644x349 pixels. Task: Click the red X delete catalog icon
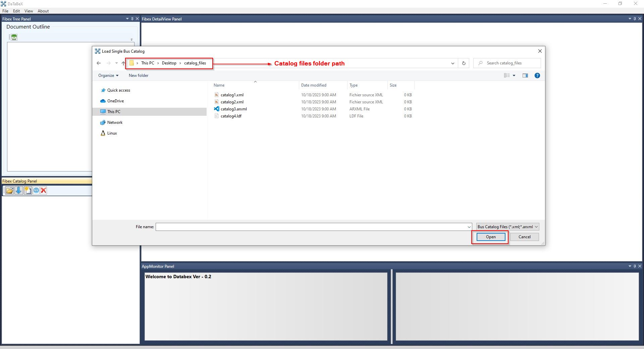[x=44, y=191]
